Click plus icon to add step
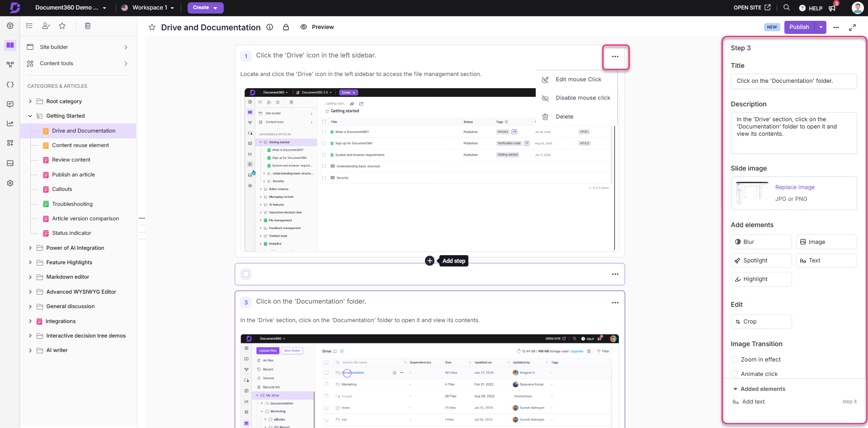 pos(430,261)
